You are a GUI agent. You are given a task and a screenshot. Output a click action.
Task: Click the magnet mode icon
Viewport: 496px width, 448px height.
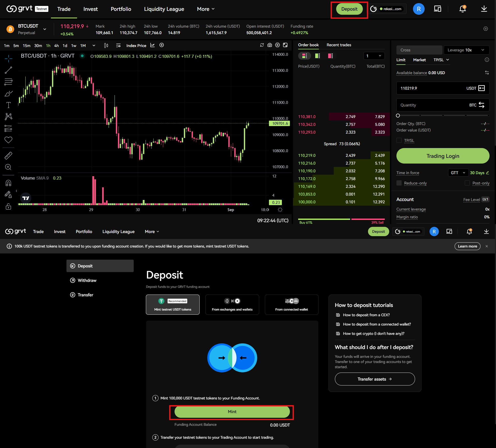tap(8, 183)
